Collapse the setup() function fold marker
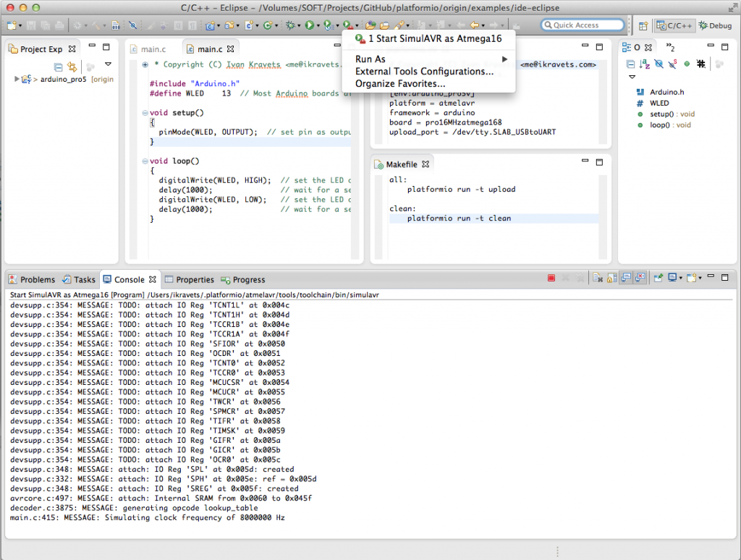Viewport: 741px width, 560px height. pos(145,113)
